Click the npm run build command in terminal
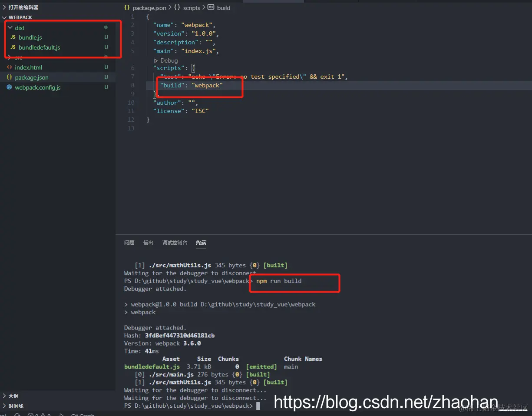 point(279,281)
